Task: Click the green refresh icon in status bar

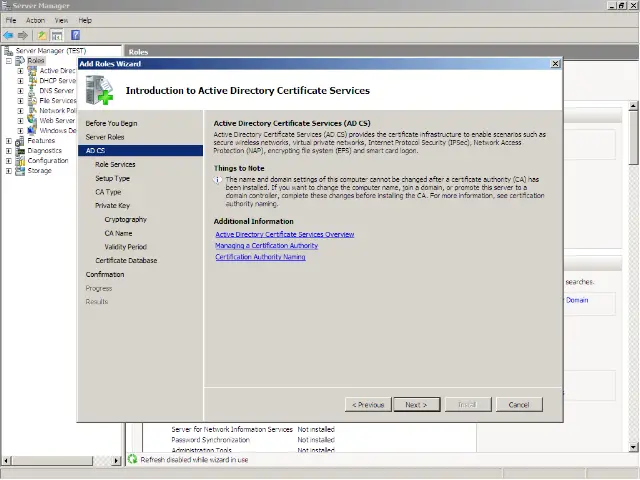Action: coord(132,459)
